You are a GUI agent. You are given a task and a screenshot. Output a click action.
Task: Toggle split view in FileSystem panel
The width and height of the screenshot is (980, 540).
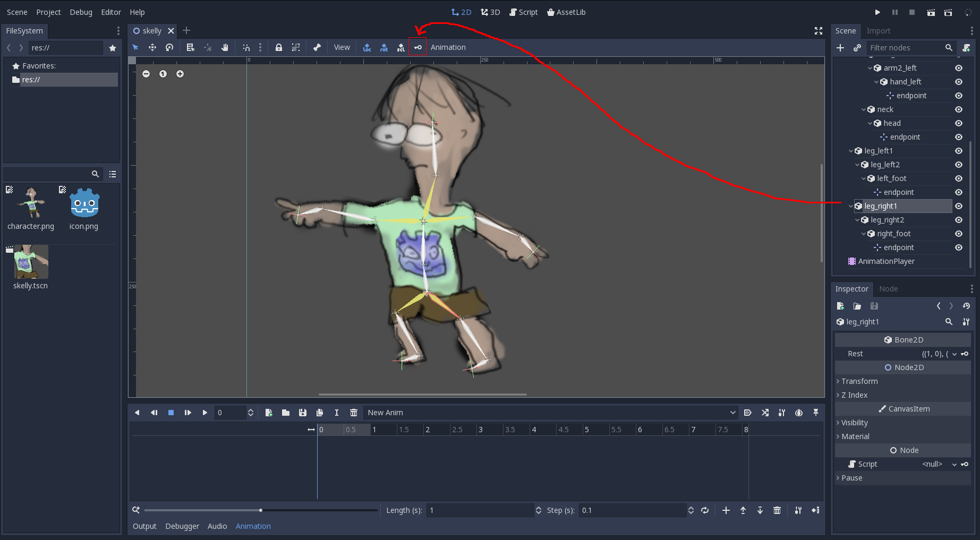pos(113,174)
